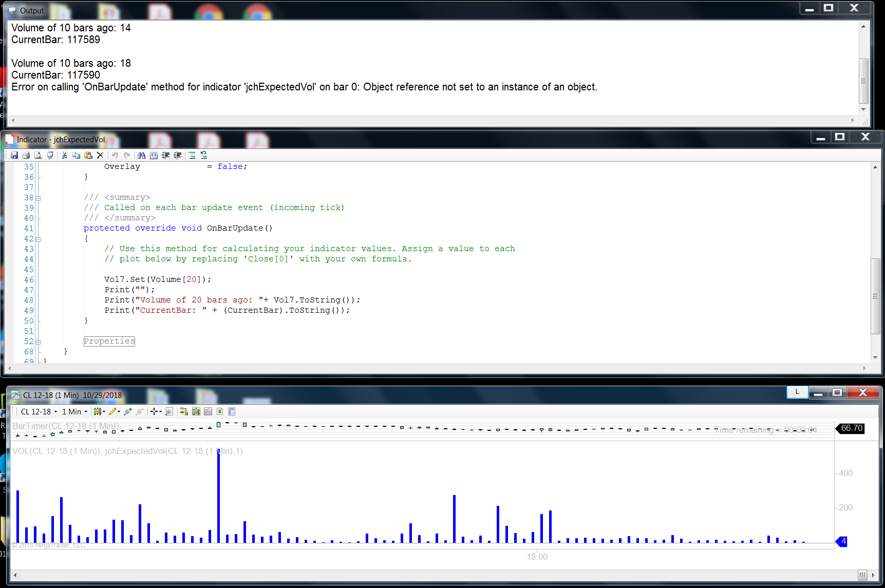The height and width of the screenshot is (588, 885).
Task: Click the BarTimer indicator label on chart
Action: tap(66, 426)
